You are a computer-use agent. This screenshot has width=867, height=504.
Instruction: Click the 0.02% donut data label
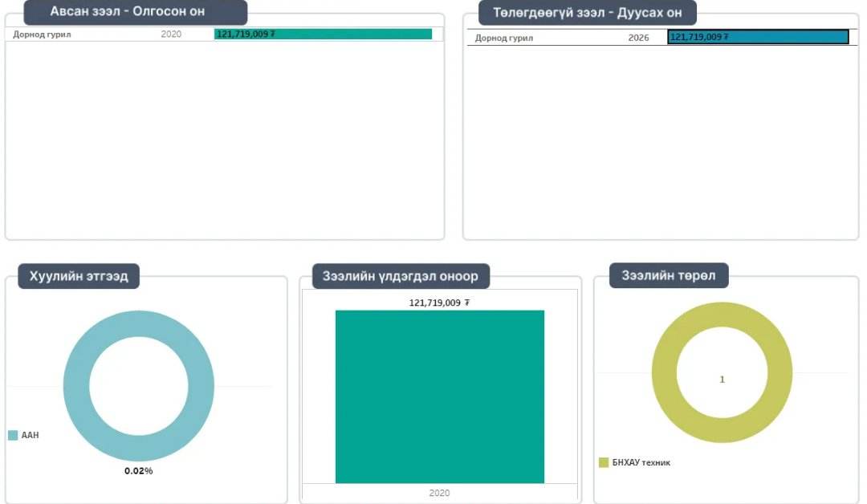138,470
